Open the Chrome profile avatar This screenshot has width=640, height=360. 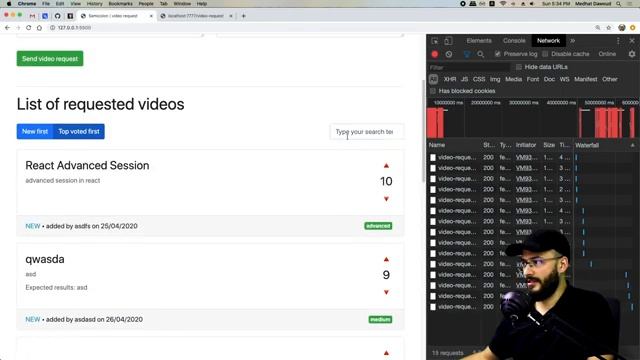(622, 28)
